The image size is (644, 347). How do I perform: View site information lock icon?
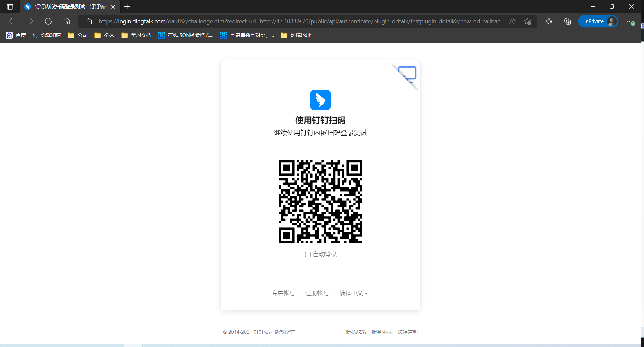(89, 21)
